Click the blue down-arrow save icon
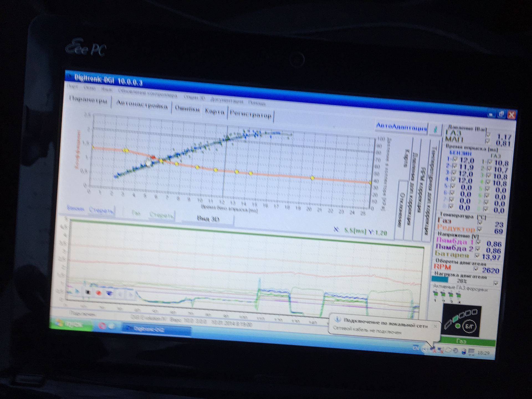The image size is (532, 399). pos(109,293)
